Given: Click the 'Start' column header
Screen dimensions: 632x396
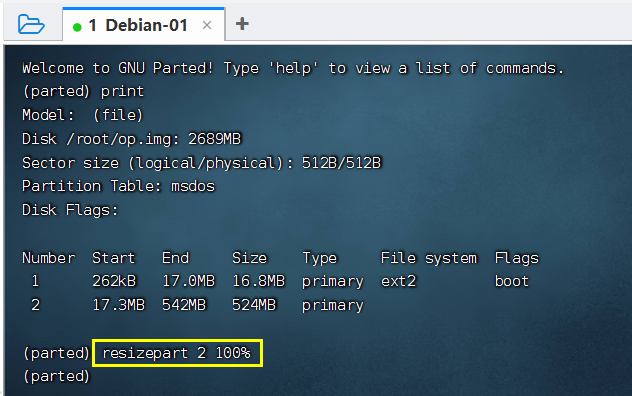Looking at the screenshot, I should point(114,258).
